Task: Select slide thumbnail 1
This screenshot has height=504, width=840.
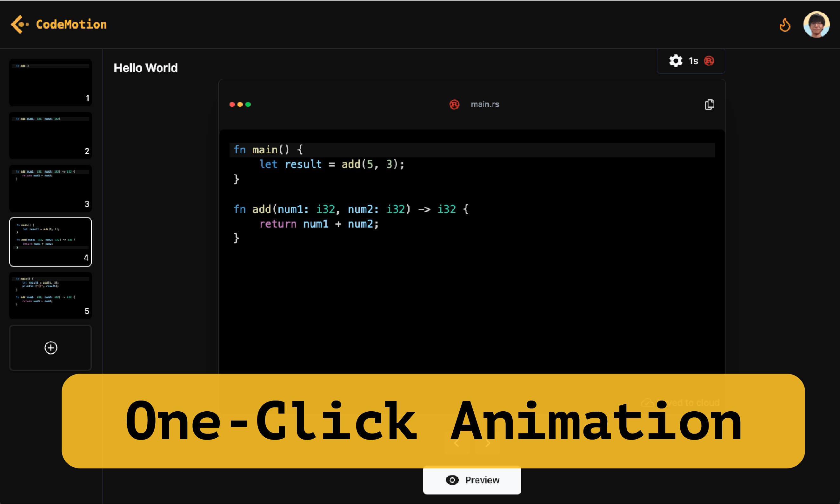Action: (x=50, y=82)
